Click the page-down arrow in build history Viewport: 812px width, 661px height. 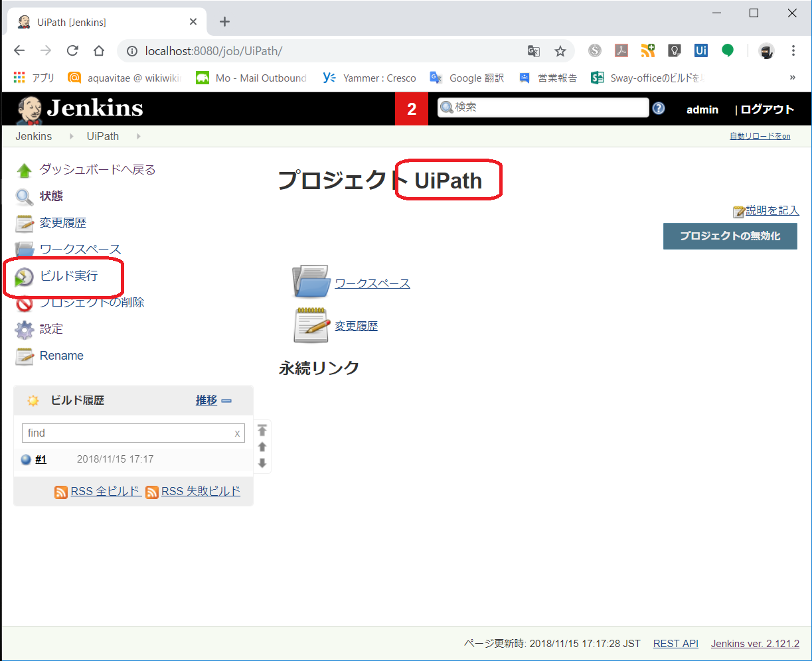pos(262,463)
